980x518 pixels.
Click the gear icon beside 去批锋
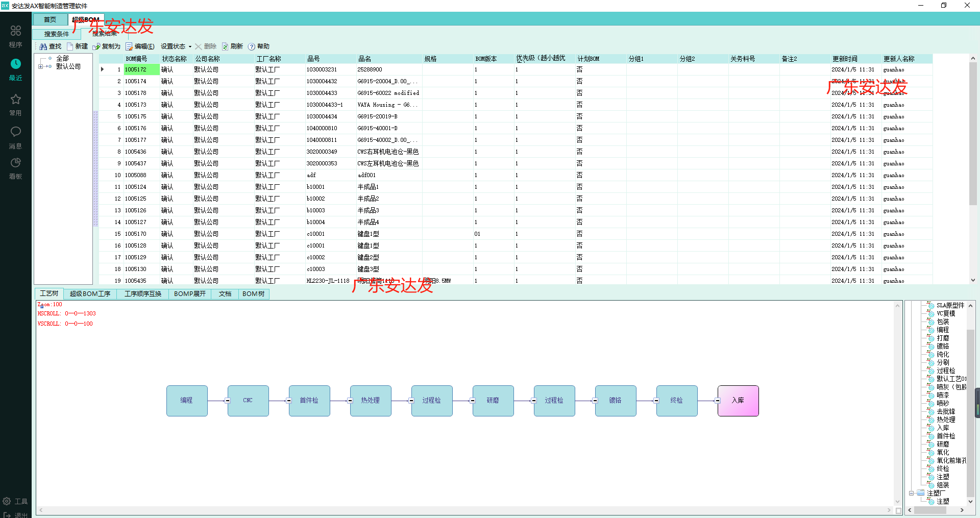[931, 412]
